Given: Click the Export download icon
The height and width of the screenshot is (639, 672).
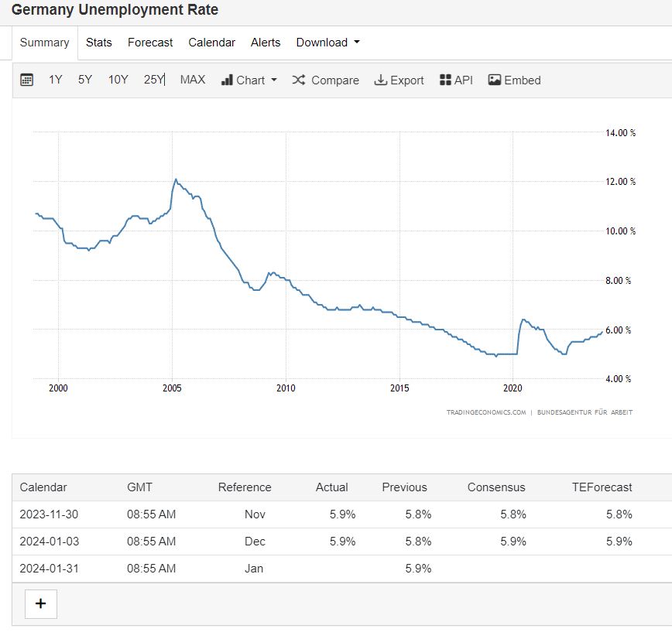Looking at the screenshot, I should [x=380, y=80].
